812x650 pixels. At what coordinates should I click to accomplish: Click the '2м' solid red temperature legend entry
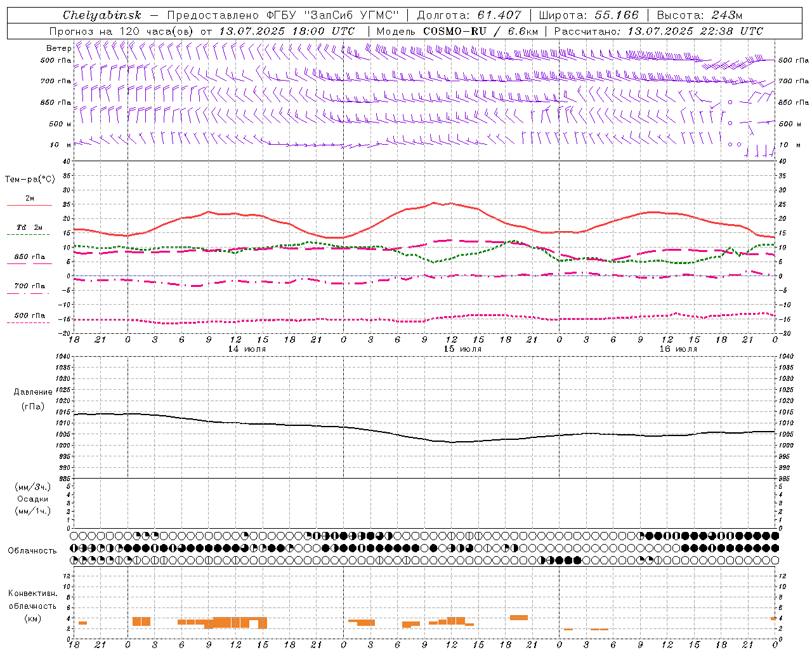(x=30, y=199)
